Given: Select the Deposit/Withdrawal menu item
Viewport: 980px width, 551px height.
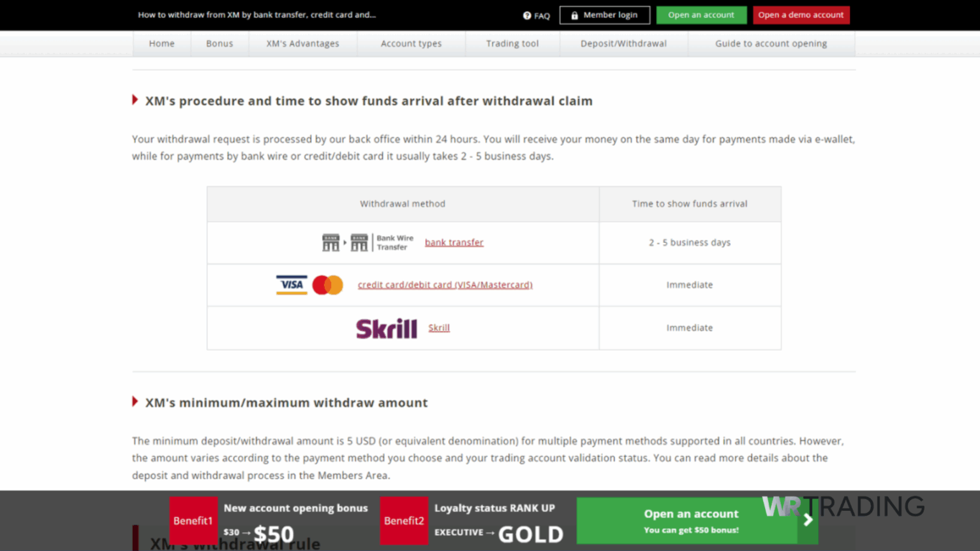Looking at the screenshot, I should pyautogui.click(x=623, y=43).
